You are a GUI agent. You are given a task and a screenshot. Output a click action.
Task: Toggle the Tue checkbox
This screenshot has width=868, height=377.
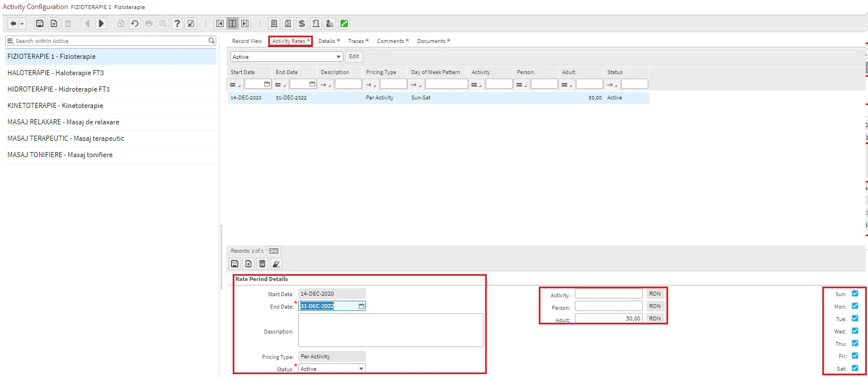[x=855, y=318]
